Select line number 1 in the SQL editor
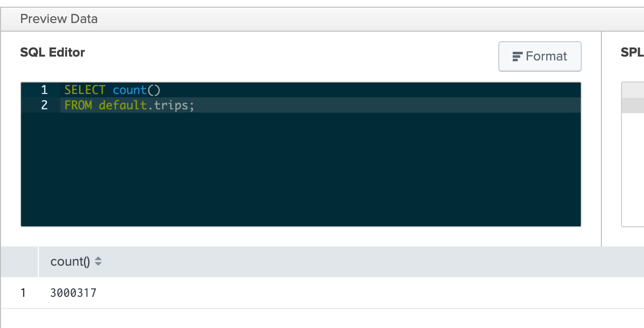 pyautogui.click(x=44, y=90)
